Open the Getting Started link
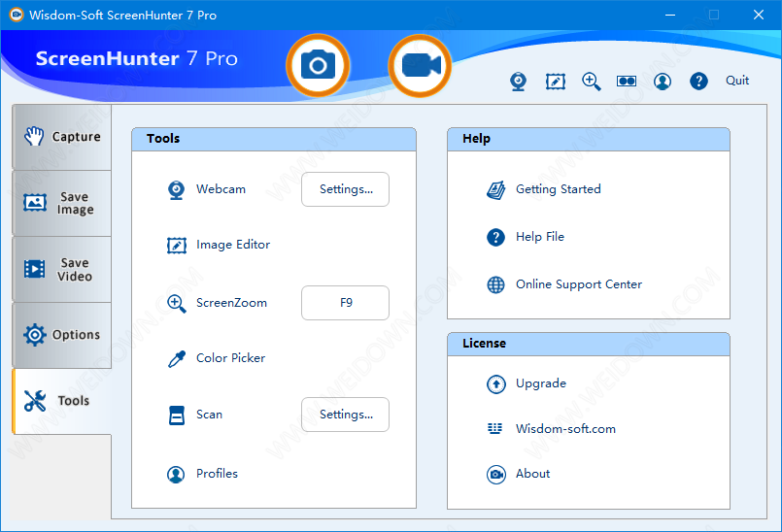The height and width of the screenshot is (532, 782). coord(558,189)
